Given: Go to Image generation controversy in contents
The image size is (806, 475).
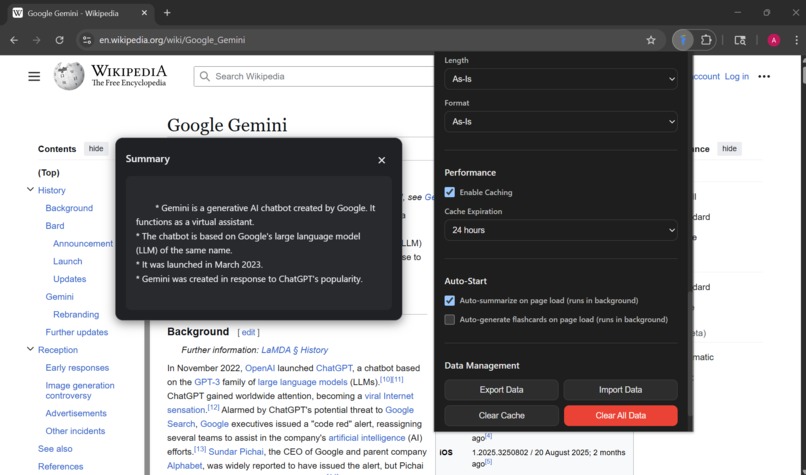Looking at the screenshot, I should [80, 391].
